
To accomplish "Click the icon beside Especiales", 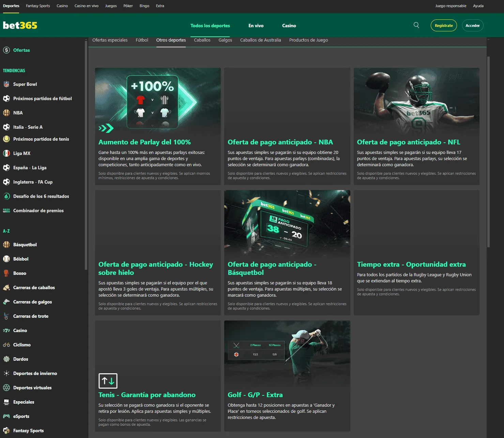I will tap(6, 402).
